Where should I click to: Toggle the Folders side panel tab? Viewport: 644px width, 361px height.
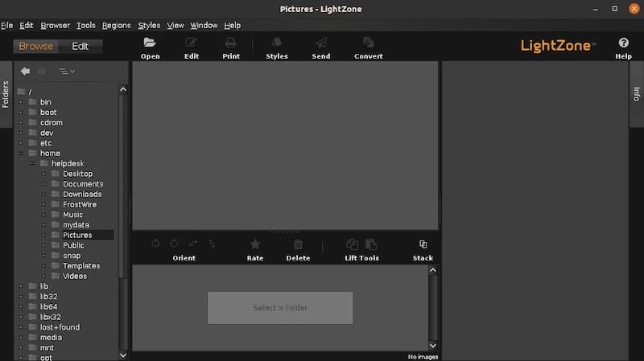(6, 94)
